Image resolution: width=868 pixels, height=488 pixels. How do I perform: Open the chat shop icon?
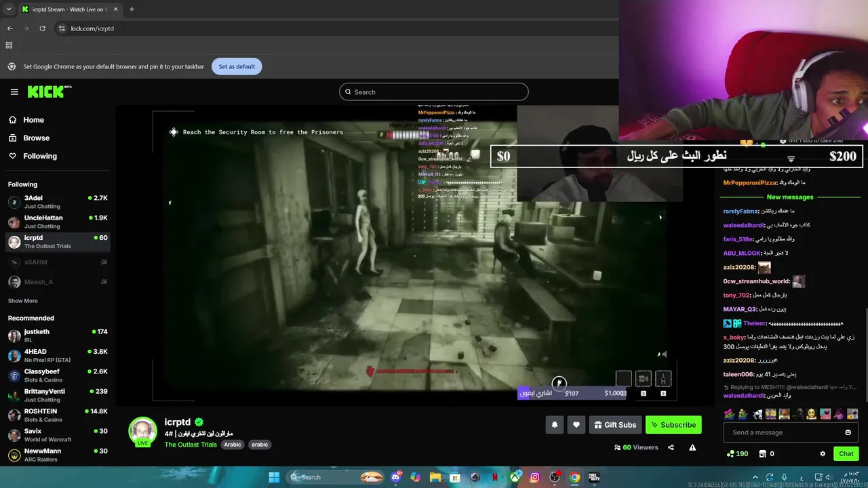(762, 453)
